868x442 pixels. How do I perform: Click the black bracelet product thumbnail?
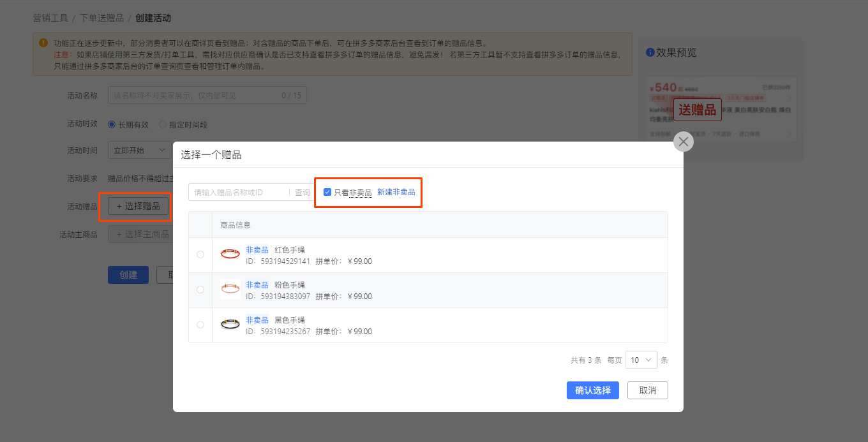[x=230, y=325]
